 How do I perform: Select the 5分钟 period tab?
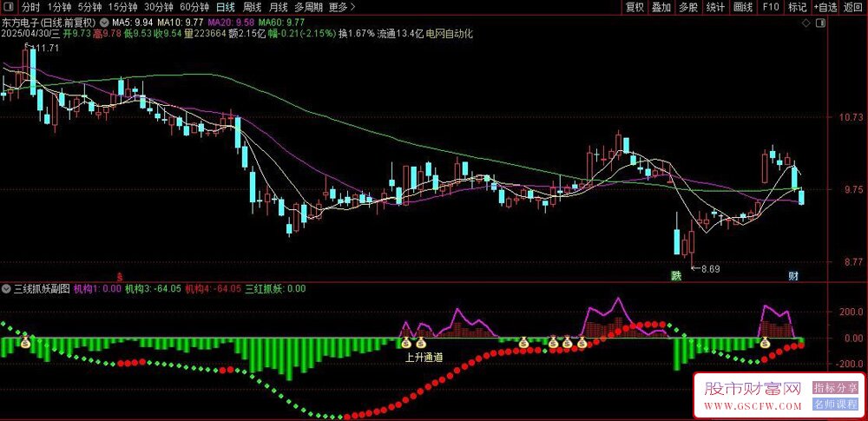[89, 7]
